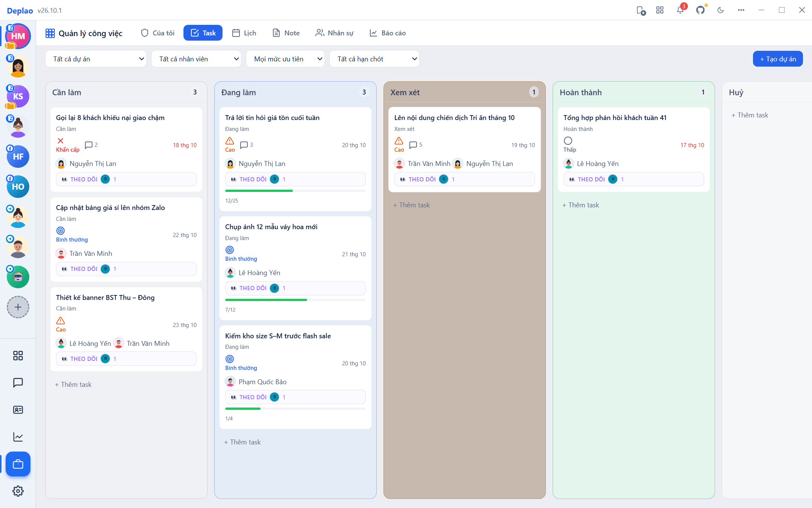The height and width of the screenshot is (508, 812).
Task: Select the HM account avatar
Action: coord(18,36)
